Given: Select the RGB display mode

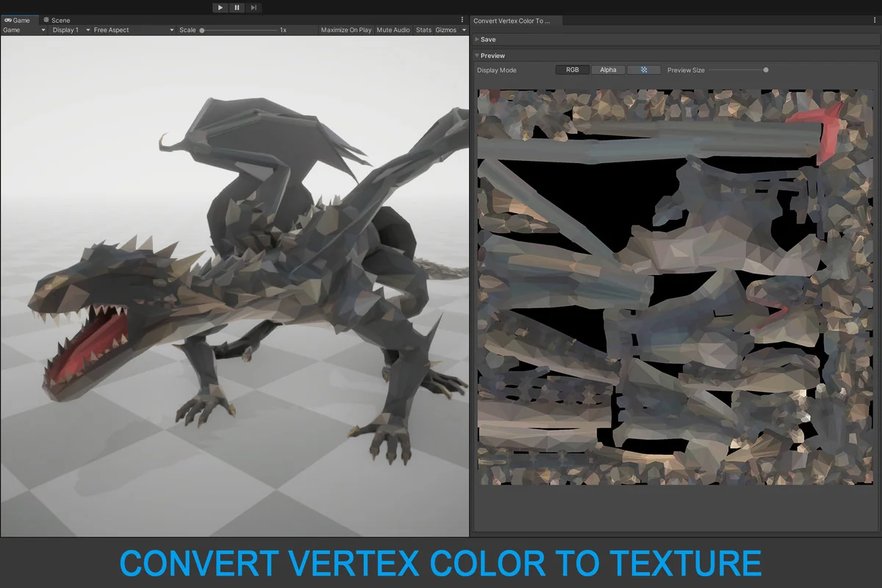Looking at the screenshot, I should coord(573,70).
